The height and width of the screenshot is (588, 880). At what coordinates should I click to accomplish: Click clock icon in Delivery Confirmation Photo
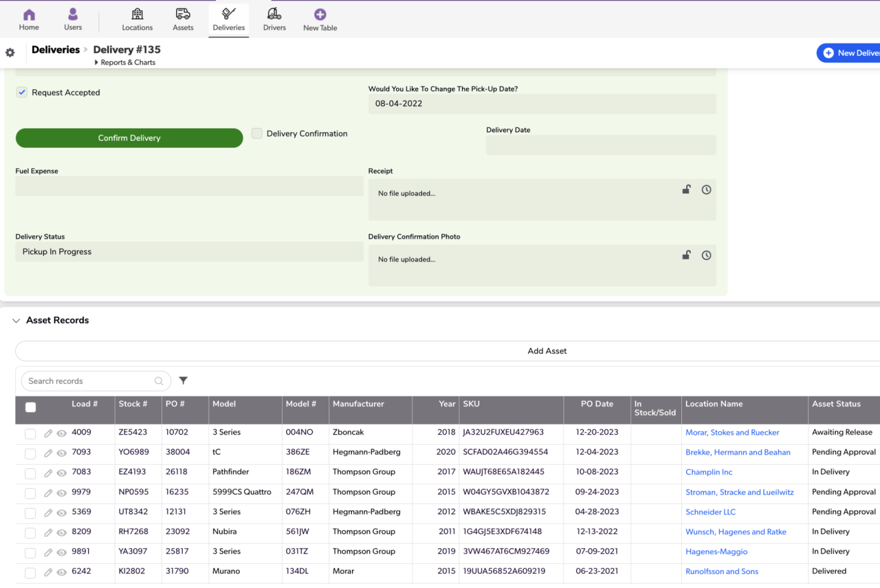[x=706, y=255]
